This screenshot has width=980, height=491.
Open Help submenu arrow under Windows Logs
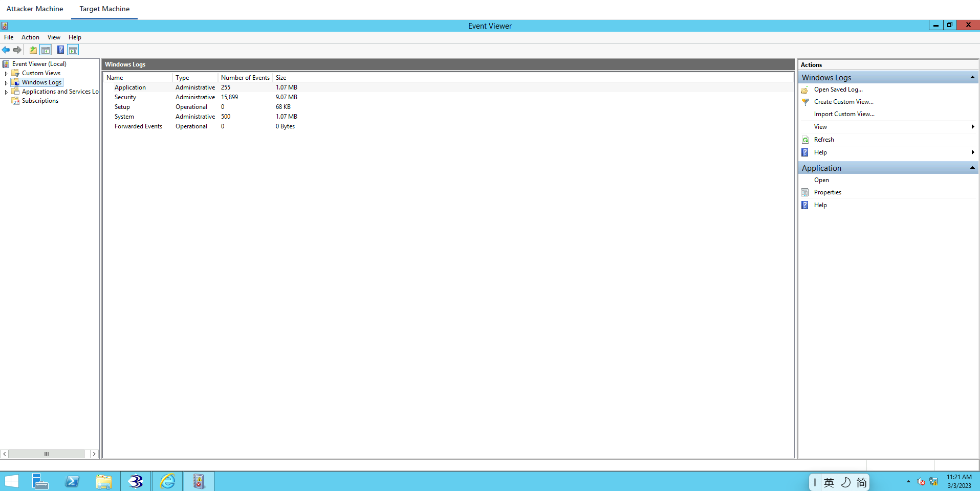972,152
